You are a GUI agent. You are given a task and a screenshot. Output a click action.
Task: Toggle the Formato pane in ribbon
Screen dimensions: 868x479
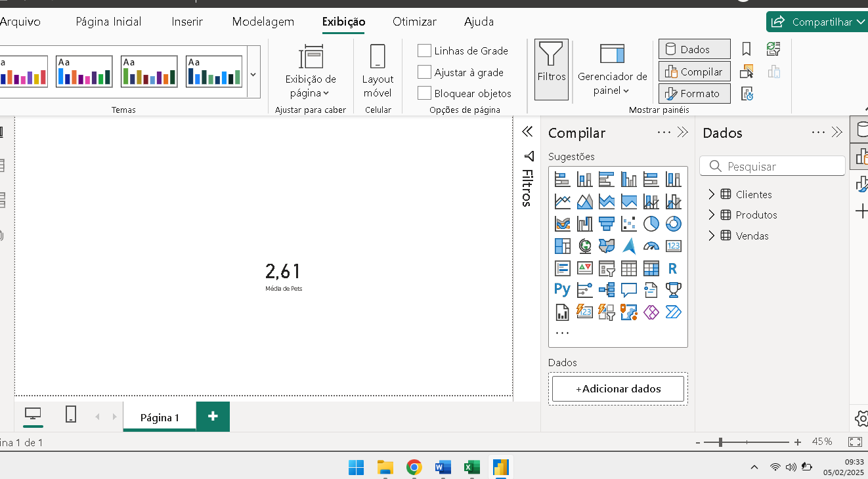click(x=694, y=93)
